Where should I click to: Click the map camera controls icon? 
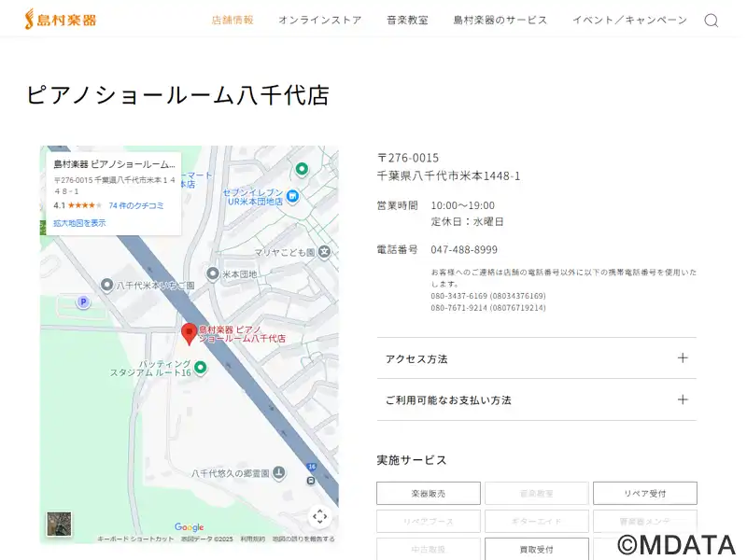(x=319, y=516)
